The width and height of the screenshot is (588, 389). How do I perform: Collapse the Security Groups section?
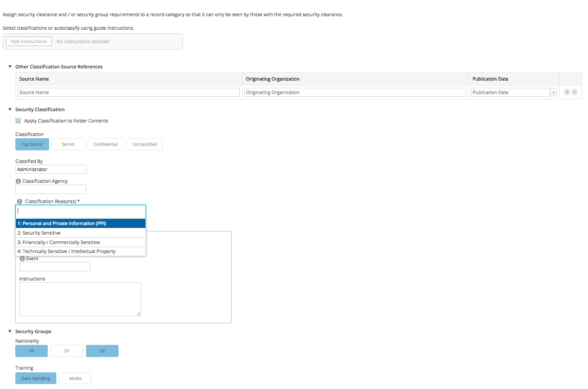(x=10, y=331)
